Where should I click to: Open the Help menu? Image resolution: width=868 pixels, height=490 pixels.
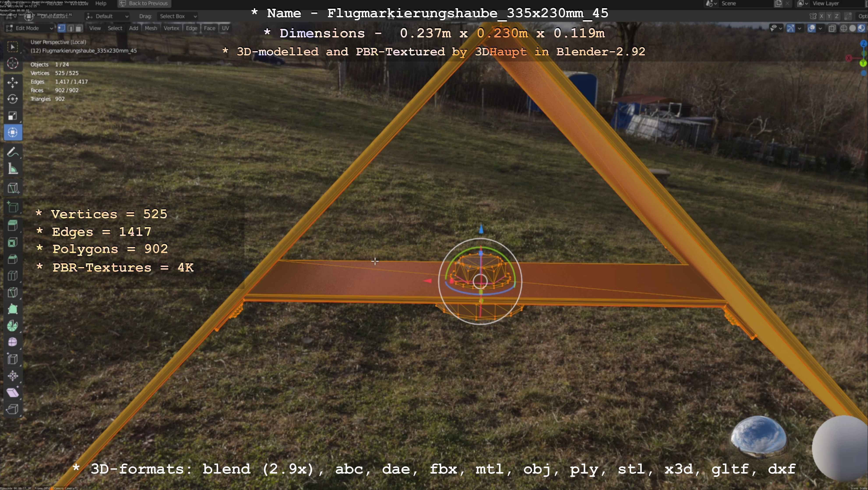101,3
